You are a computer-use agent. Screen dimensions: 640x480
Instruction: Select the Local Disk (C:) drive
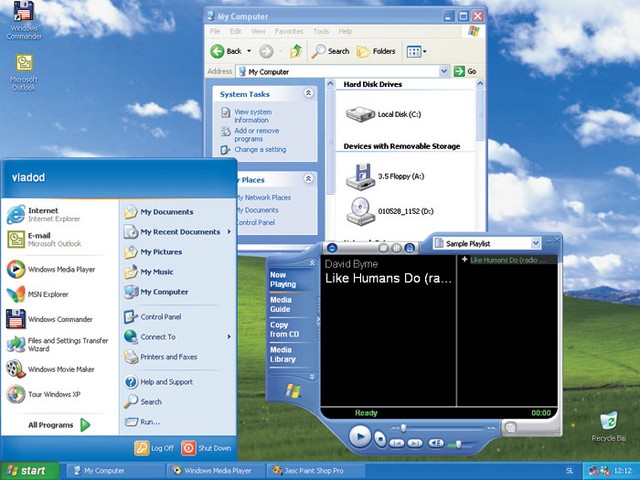383,114
